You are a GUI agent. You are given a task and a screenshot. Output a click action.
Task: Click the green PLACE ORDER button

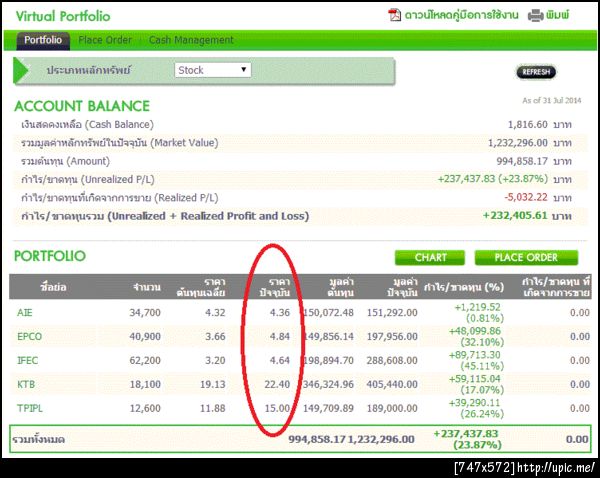coord(526,258)
